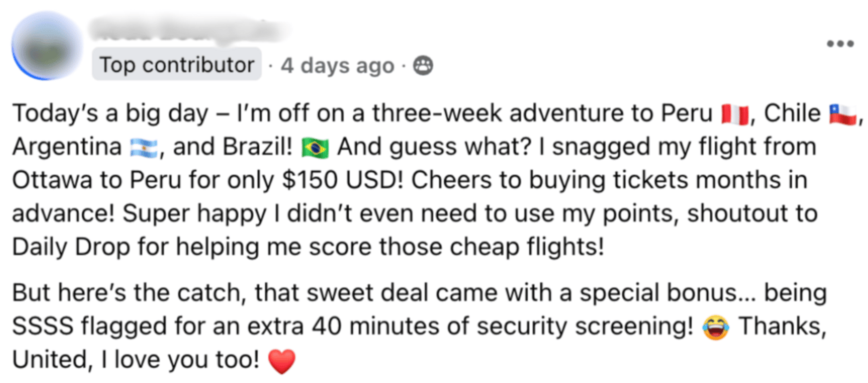Image resolution: width=868 pixels, height=383 pixels.
Task: Click the red heart emoji
Action: 282,361
